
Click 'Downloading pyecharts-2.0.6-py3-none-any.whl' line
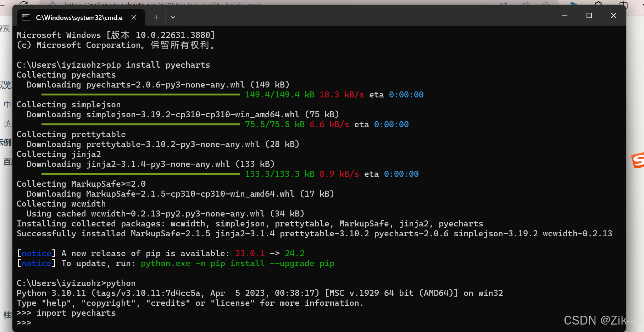158,85
